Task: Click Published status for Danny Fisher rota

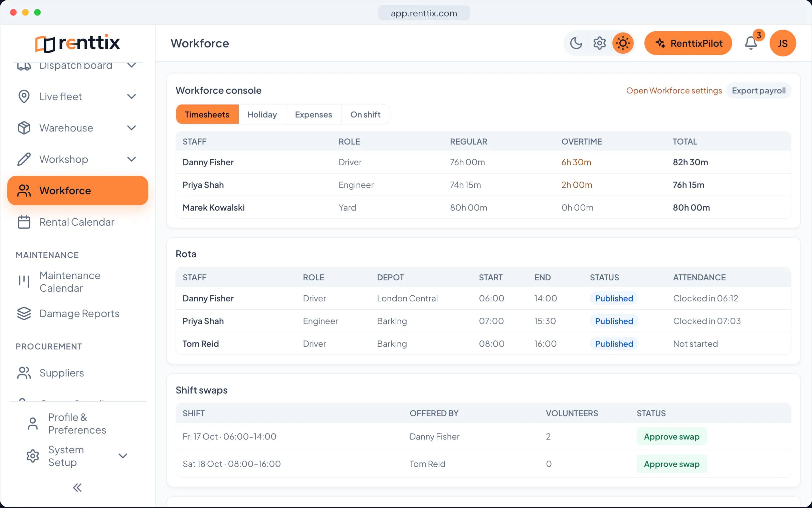Action: point(614,298)
